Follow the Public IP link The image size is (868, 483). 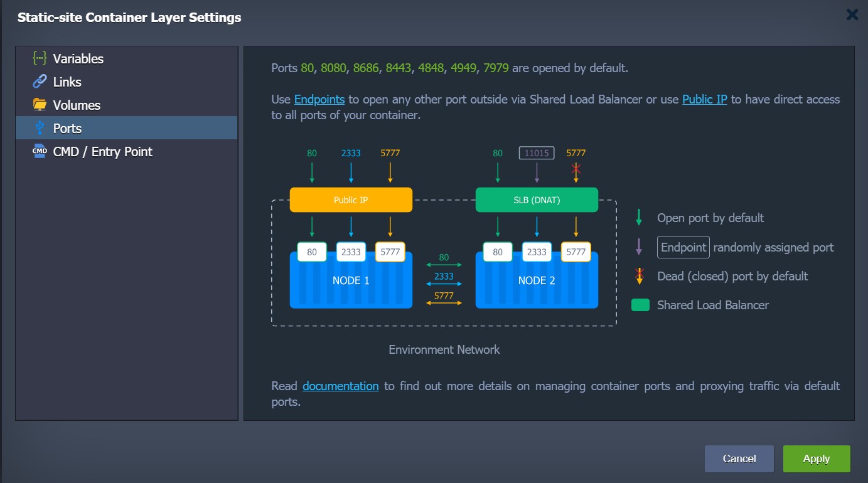705,99
